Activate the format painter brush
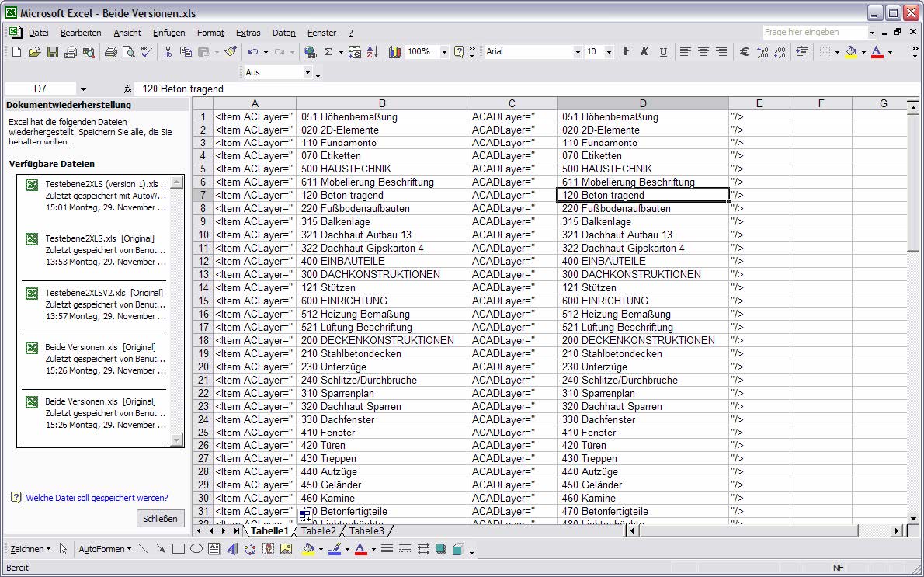 231,53
